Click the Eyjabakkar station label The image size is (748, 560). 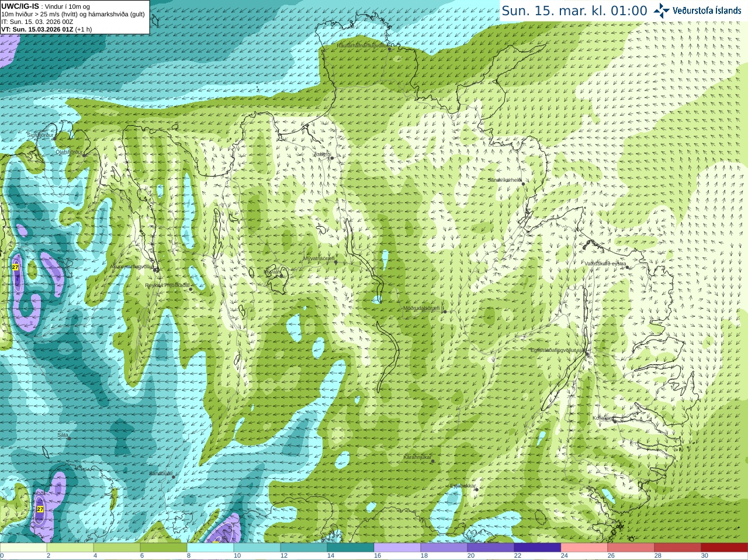(463, 486)
